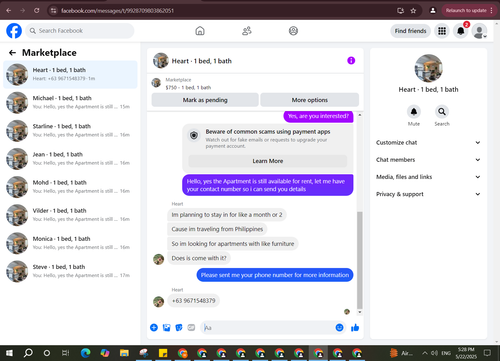The height and width of the screenshot is (361, 500).
Task: Expand Customize chat section
Action: [x=428, y=142]
